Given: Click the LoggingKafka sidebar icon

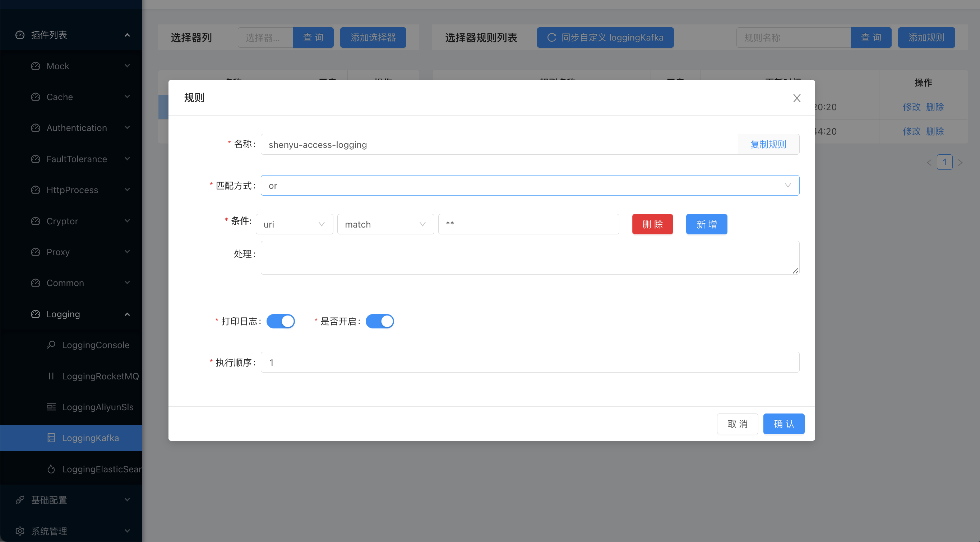Looking at the screenshot, I should pyautogui.click(x=51, y=438).
